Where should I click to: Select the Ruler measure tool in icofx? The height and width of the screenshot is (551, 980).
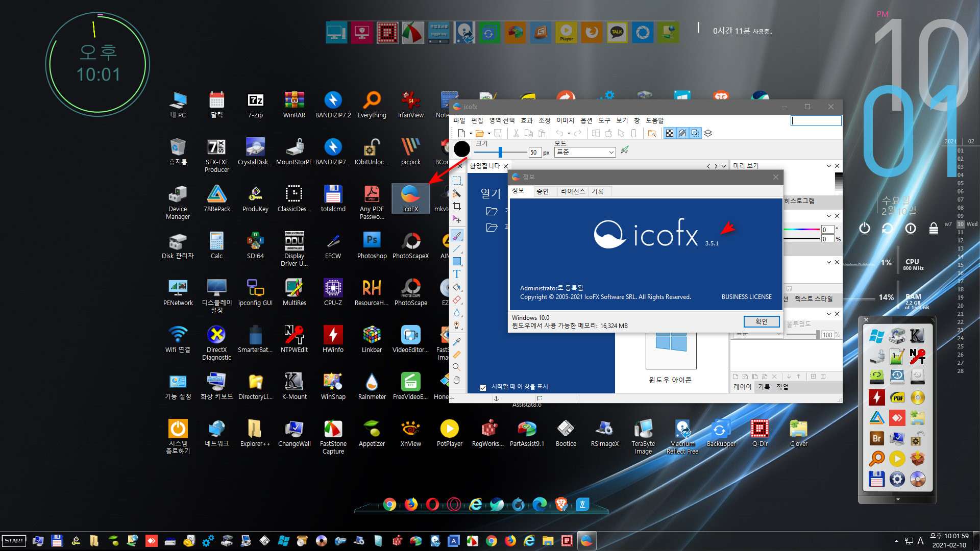[457, 354]
